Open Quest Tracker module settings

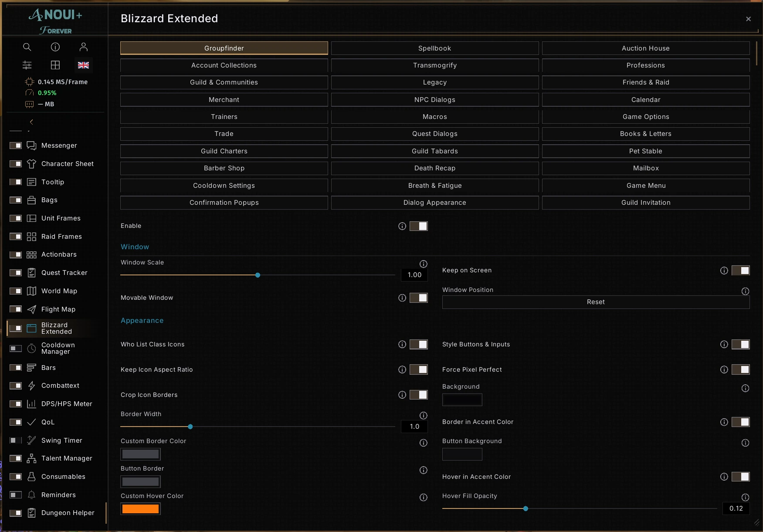(64, 273)
